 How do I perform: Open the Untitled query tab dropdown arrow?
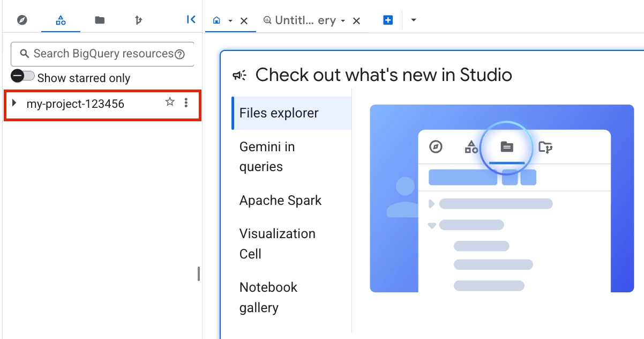(343, 21)
